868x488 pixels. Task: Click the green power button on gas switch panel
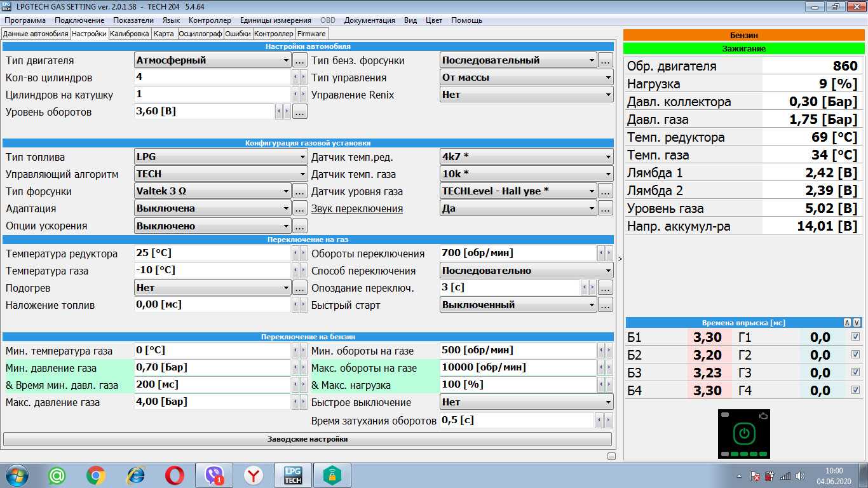[744, 433]
